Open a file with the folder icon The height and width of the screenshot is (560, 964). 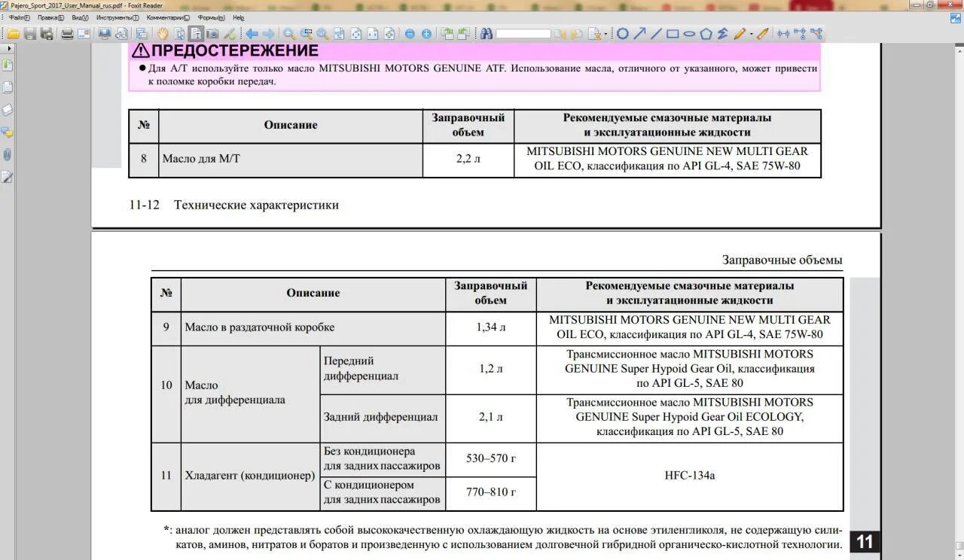(14, 34)
